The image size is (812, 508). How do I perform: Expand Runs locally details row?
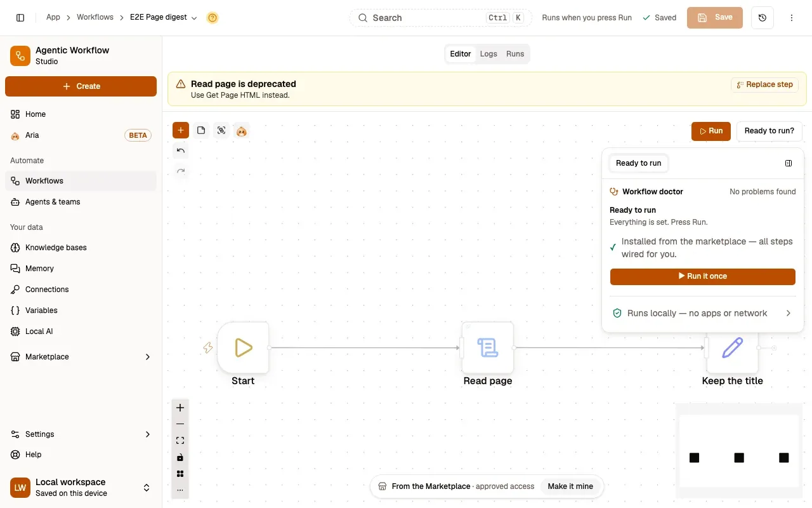[x=703, y=313]
